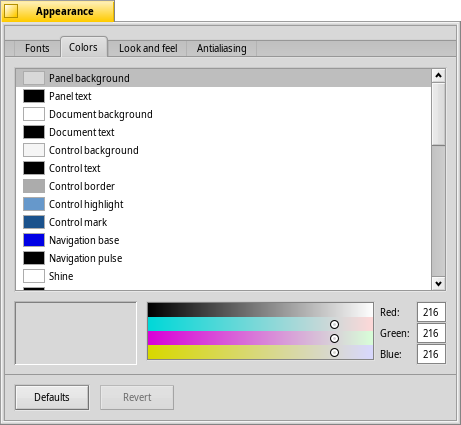Focus the Red value field
Image resolution: width=461 pixels, height=425 pixels.
(431, 312)
